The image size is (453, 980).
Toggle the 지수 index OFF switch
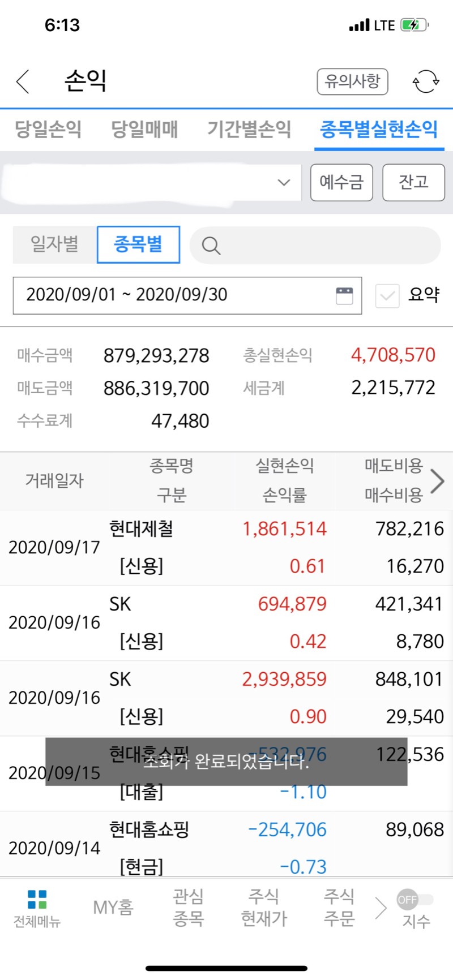415,900
